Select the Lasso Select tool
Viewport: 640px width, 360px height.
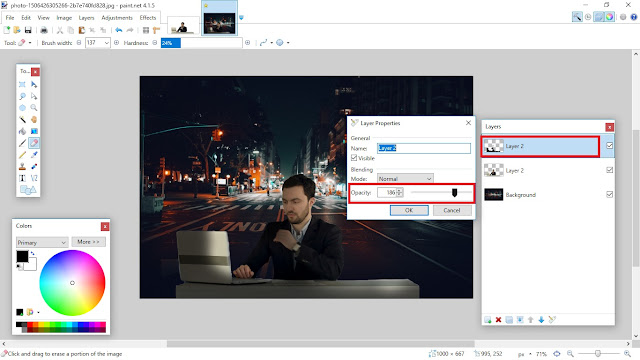[22, 96]
